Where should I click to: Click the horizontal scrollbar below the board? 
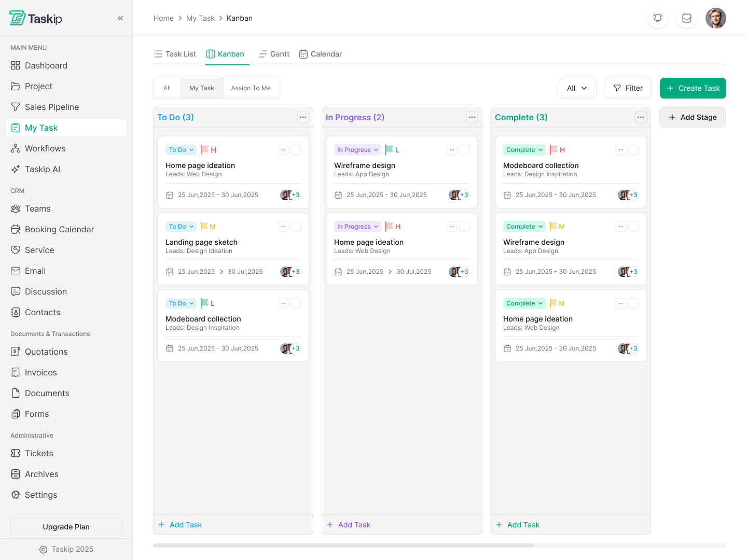pos(343,545)
